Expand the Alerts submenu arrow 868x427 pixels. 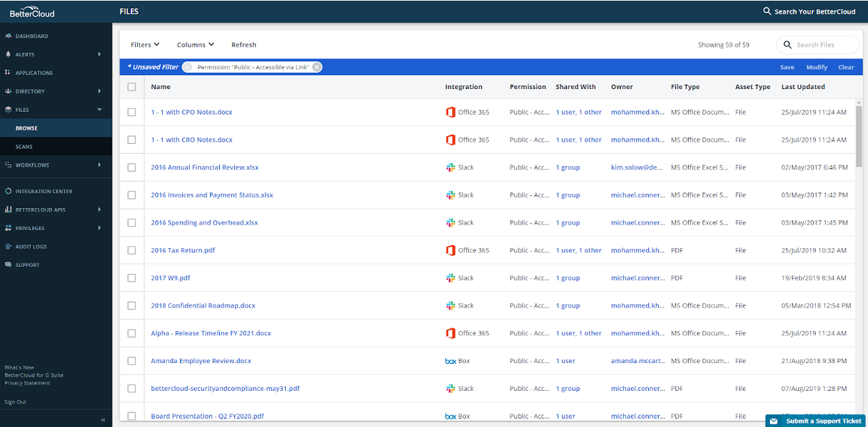(x=99, y=54)
